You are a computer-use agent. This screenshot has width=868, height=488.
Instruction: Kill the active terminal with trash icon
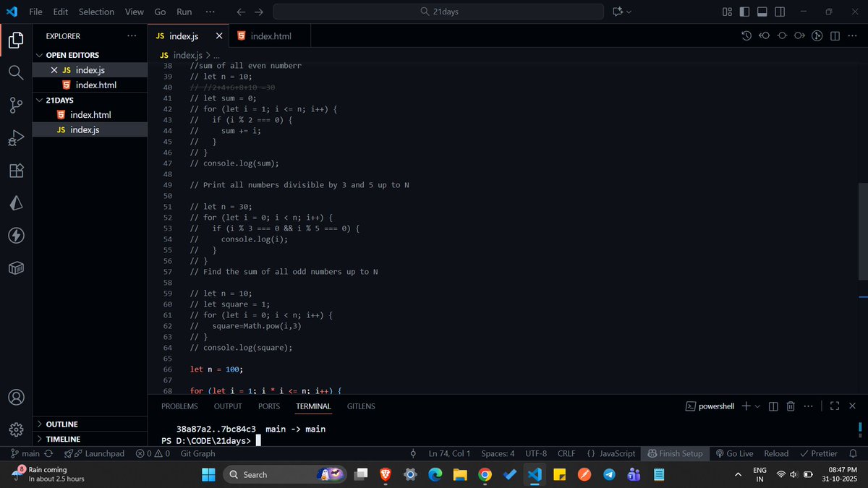coord(791,406)
